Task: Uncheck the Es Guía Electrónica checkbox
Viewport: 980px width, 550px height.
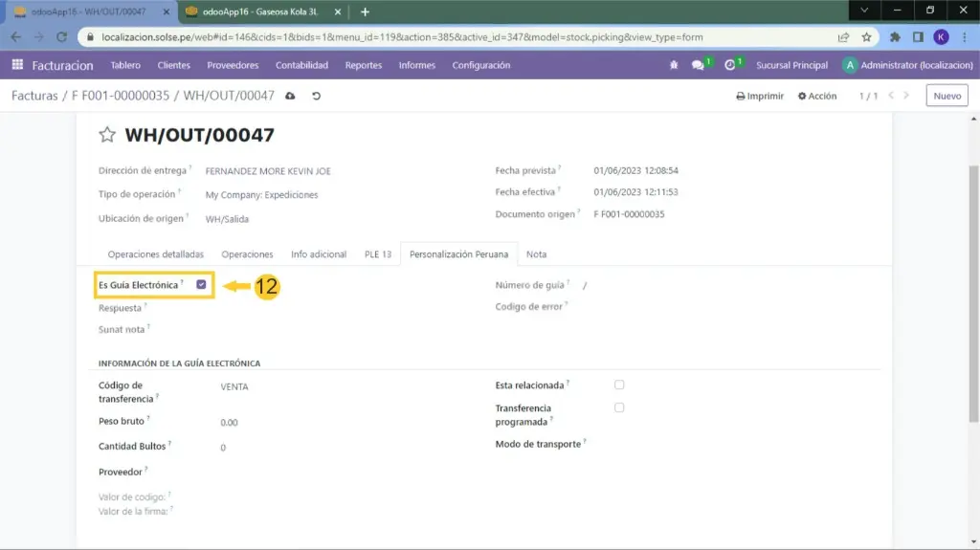Action: click(x=201, y=285)
